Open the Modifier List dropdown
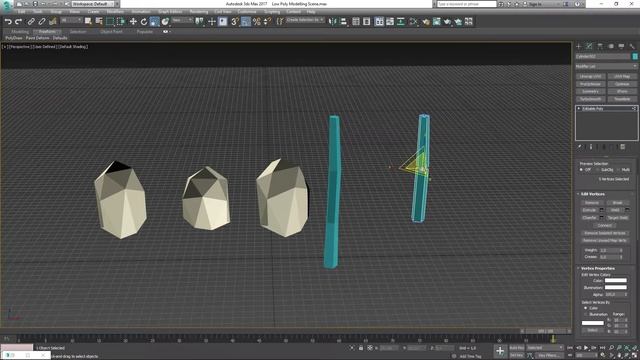640x360 pixels. click(606, 66)
